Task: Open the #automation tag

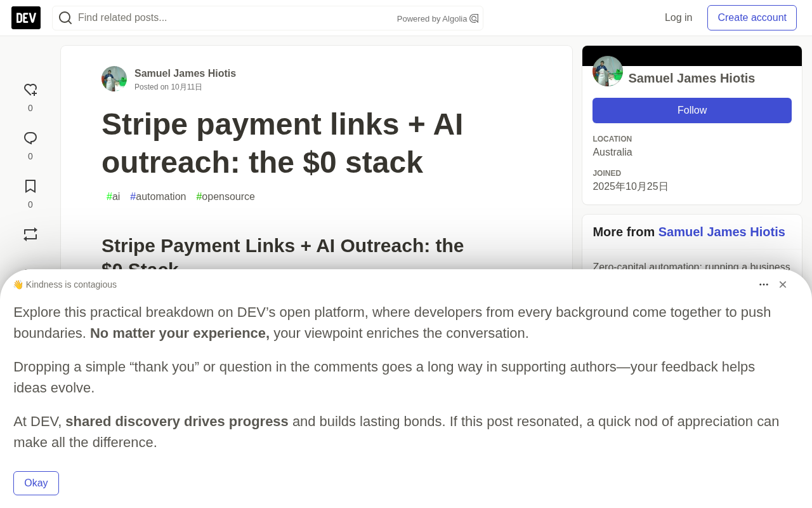Action: click(x=158, y=197)
